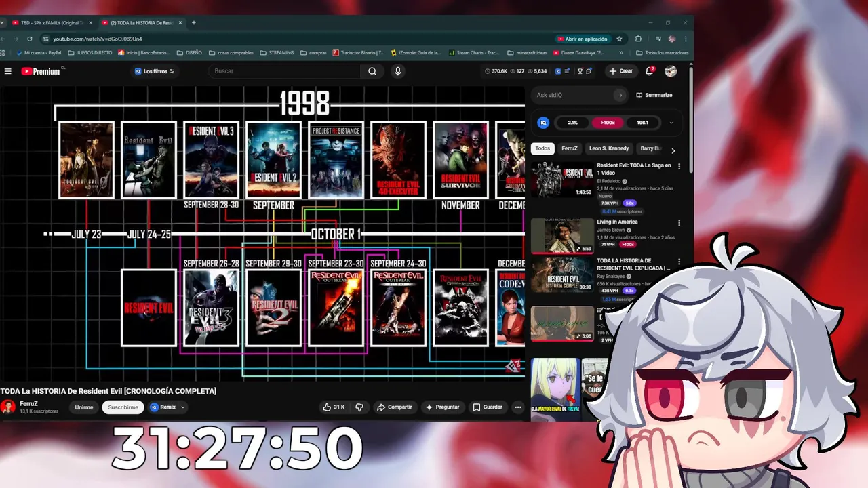Open cosas comprables bookmark folder
The width and height of the screenshot is (868, 488).
(x=231, y=52)
